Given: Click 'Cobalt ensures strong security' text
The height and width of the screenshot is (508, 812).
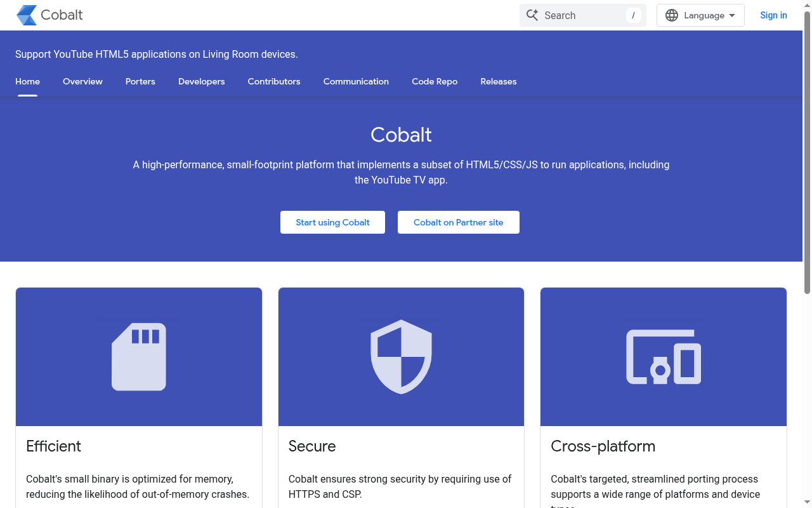Looking at the screenshot, I should [x=401, y=486].
